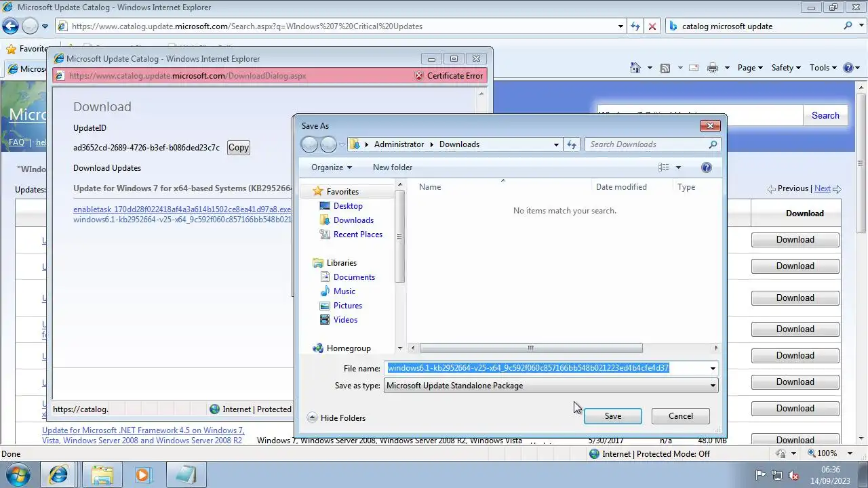This screenshot has height=488, width=868.
Task: Click Internet Explorer taskbar icon
Action: pos(58,474)
